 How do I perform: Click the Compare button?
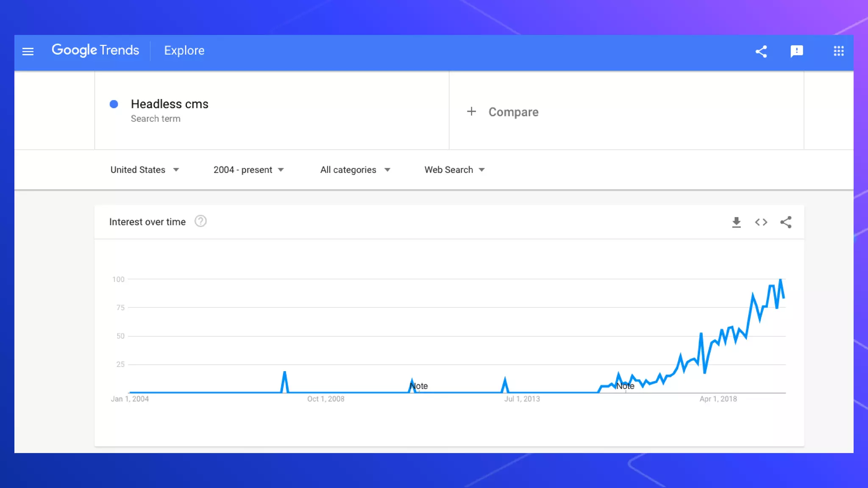click(x=513, y=112)
